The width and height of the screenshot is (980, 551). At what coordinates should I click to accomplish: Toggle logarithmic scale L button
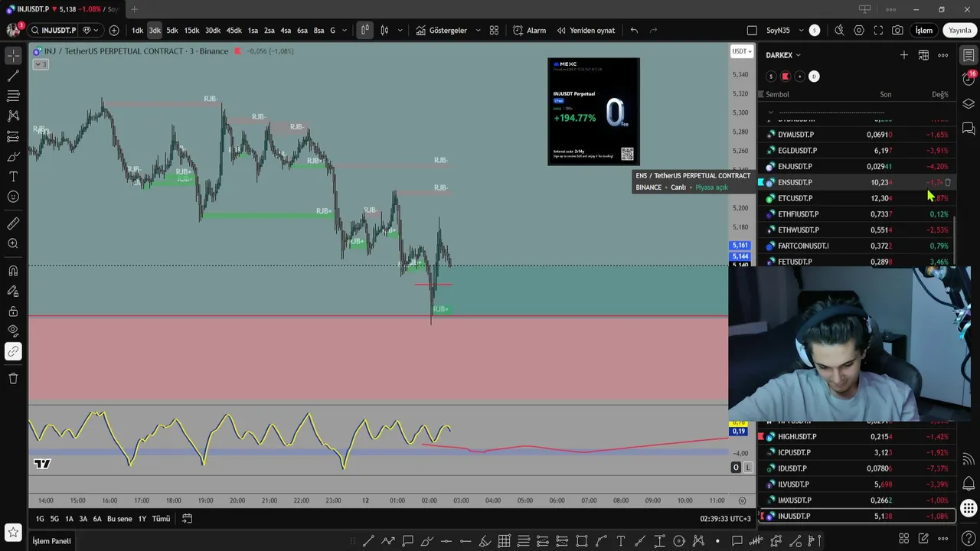748,468
